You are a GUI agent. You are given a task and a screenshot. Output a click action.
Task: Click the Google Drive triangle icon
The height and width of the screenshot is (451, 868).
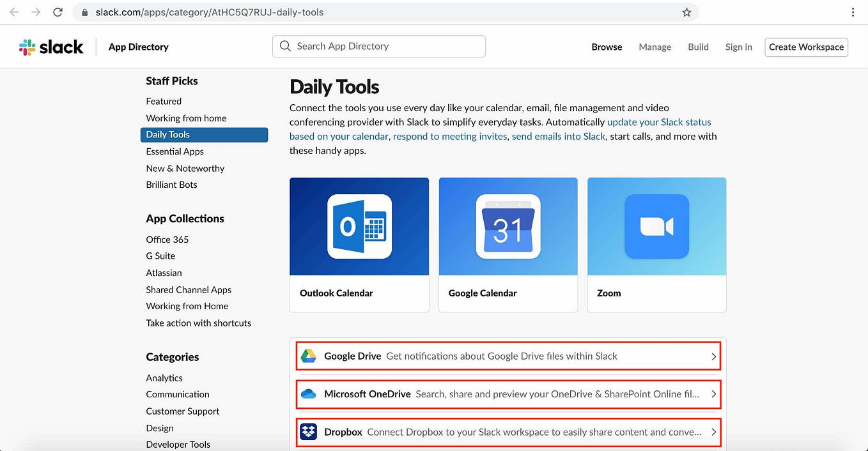(309, 355)
